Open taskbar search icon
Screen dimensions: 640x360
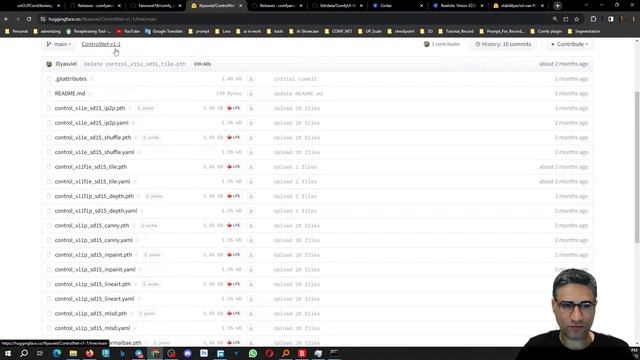pyautogui.click(x=24, y=353)
